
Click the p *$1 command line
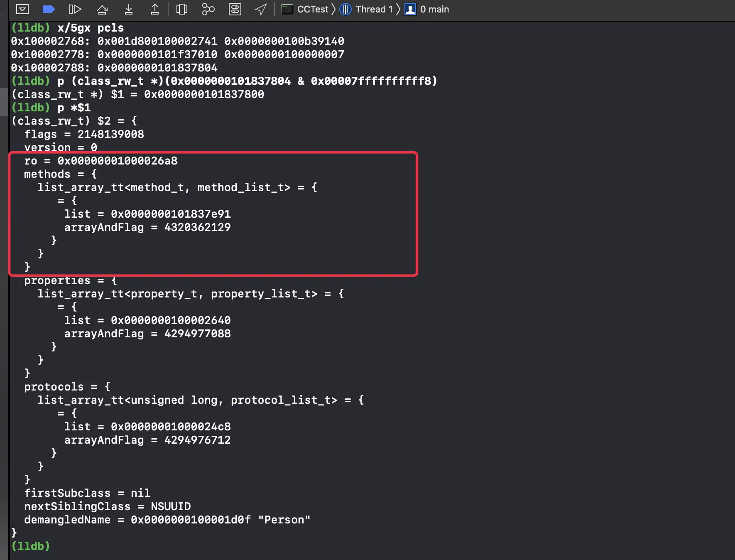click(51, 108)
